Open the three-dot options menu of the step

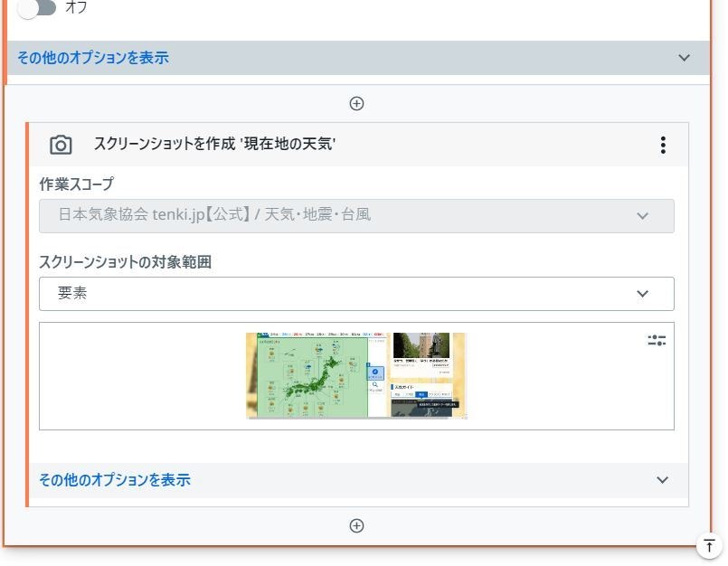663,144
